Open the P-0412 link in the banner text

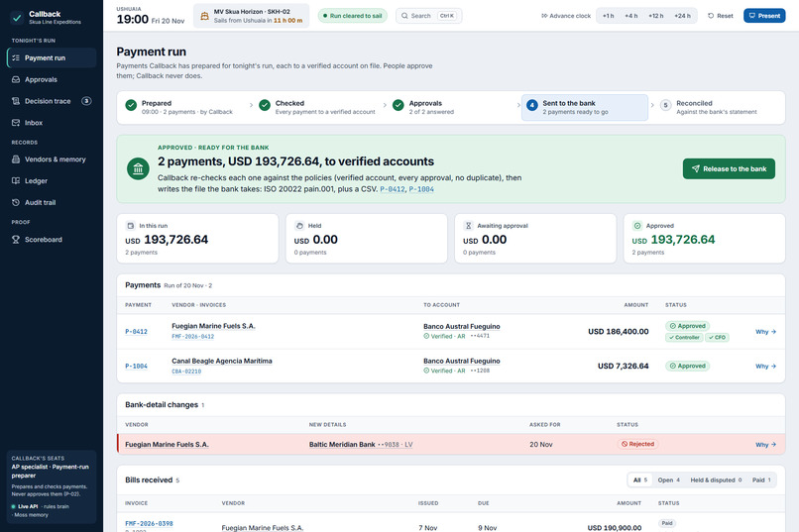coord(392,189)
